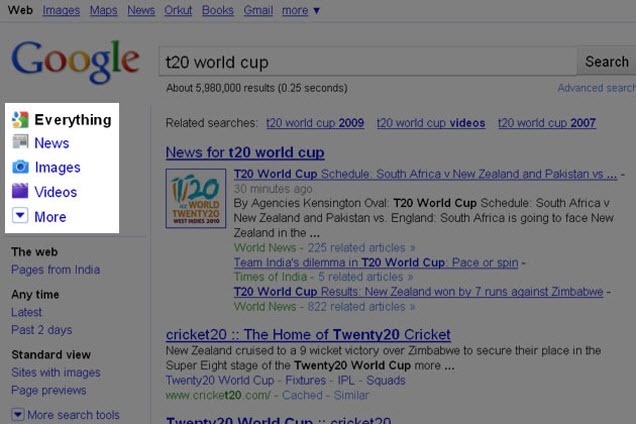Expand the More arrow under Videos
636x424 pixels.
tap(20, 215)
